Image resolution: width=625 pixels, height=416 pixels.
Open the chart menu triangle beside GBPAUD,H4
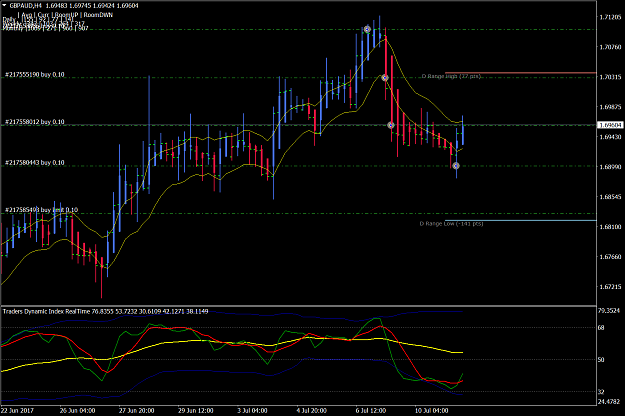coord(4,6)
